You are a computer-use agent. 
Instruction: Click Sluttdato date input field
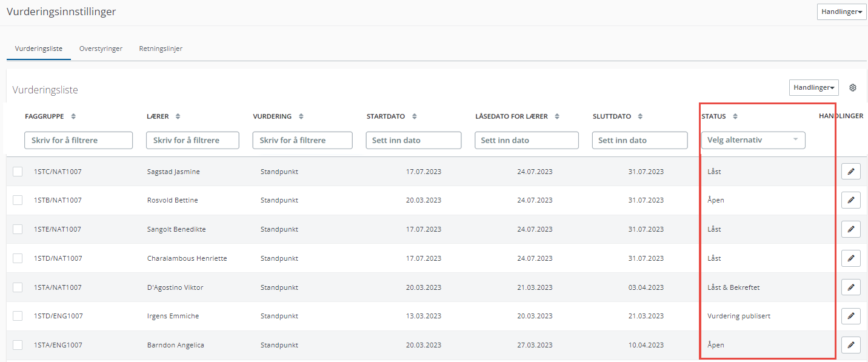(x=640, y=140)
